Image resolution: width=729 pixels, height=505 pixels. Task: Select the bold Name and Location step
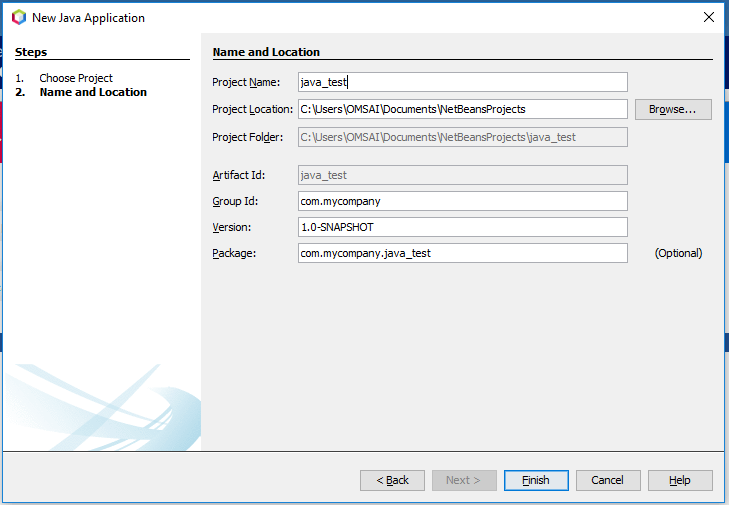[93, 92]
